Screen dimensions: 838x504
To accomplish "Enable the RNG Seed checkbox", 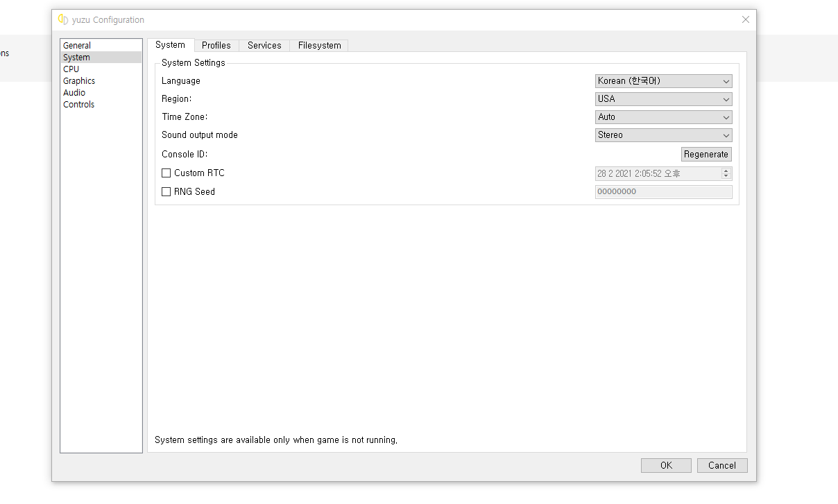I will 166,192.
